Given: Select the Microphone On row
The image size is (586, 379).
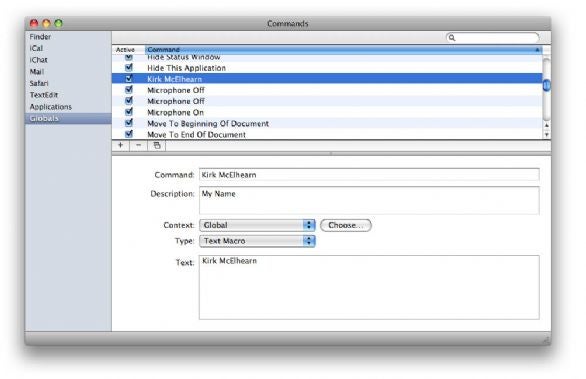Looking at the screenshot, I should click(x=327, y=112).
